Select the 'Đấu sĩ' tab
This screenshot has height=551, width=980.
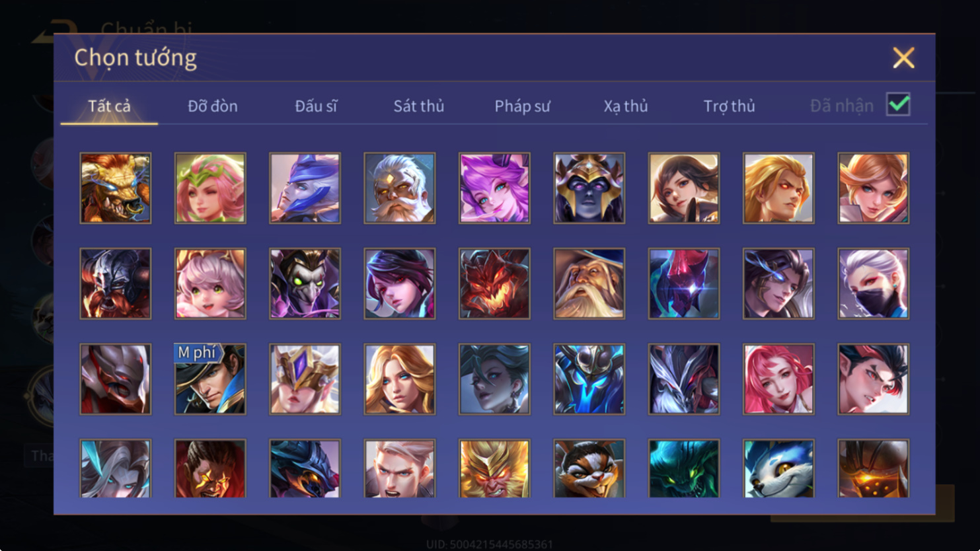[316, 106]
